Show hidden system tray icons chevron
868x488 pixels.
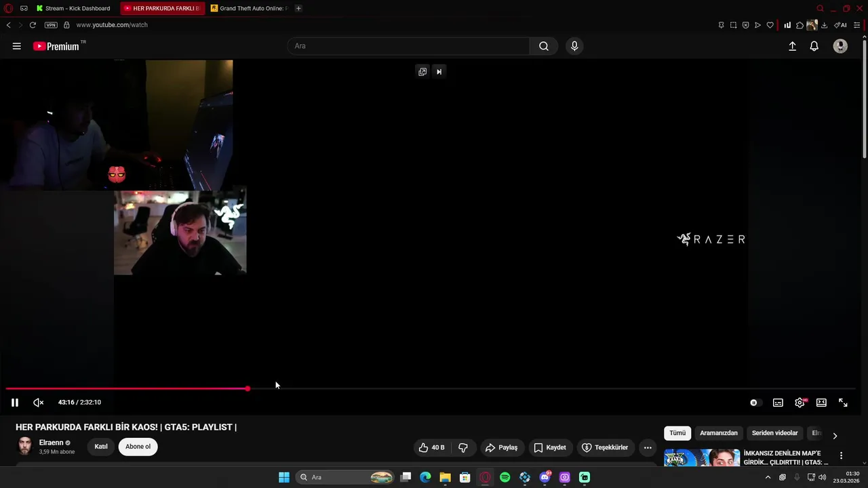click(x=768, y=477)
